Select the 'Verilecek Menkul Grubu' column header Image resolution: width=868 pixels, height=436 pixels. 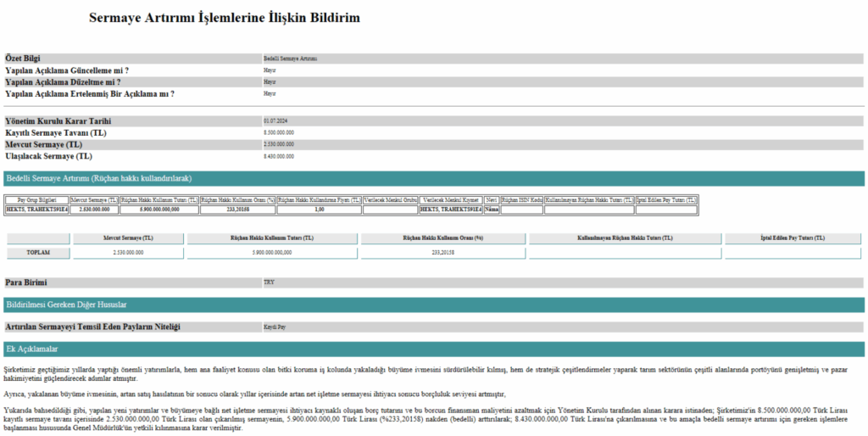pyautogui.click(x=390, y=200)
